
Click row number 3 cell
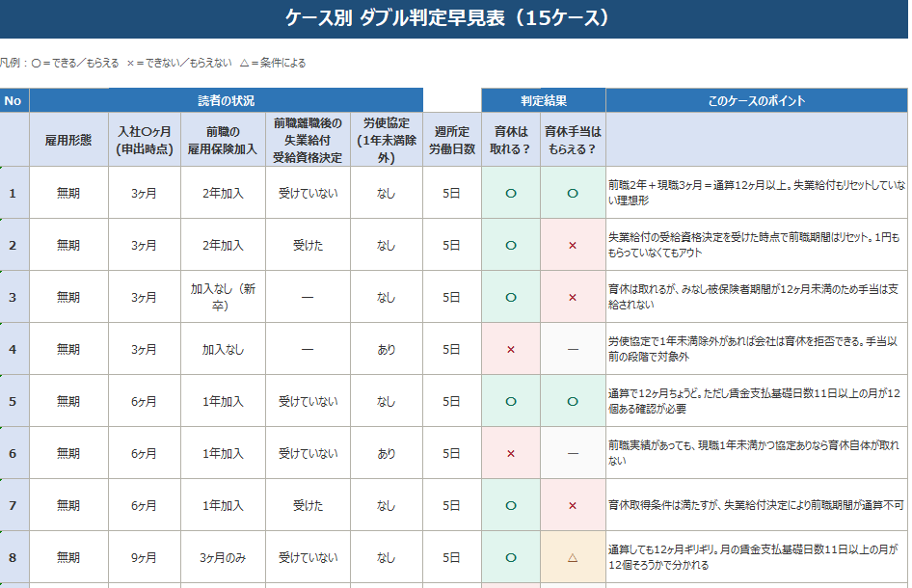click(13, 297)
